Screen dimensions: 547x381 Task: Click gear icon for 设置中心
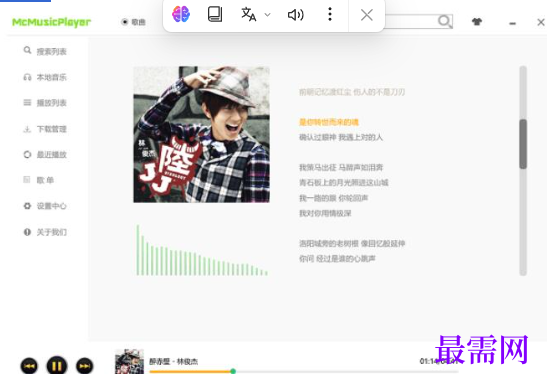point(27,206)
